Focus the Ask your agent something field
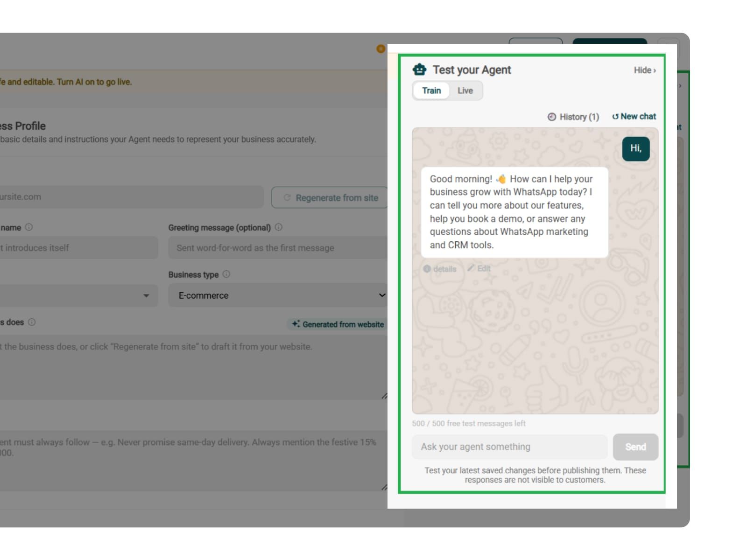The height and width of the screenshot is (560, 747). tap(509, 447)
